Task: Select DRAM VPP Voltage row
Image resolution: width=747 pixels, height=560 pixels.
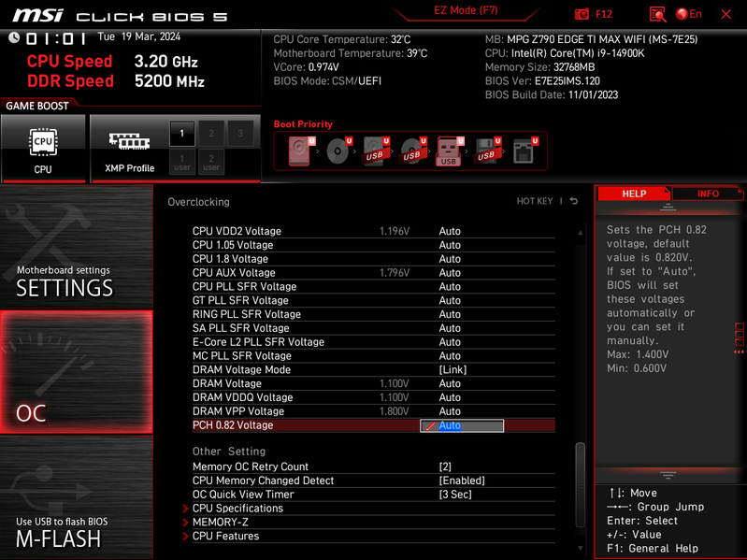Action: [x=374, y=411]
